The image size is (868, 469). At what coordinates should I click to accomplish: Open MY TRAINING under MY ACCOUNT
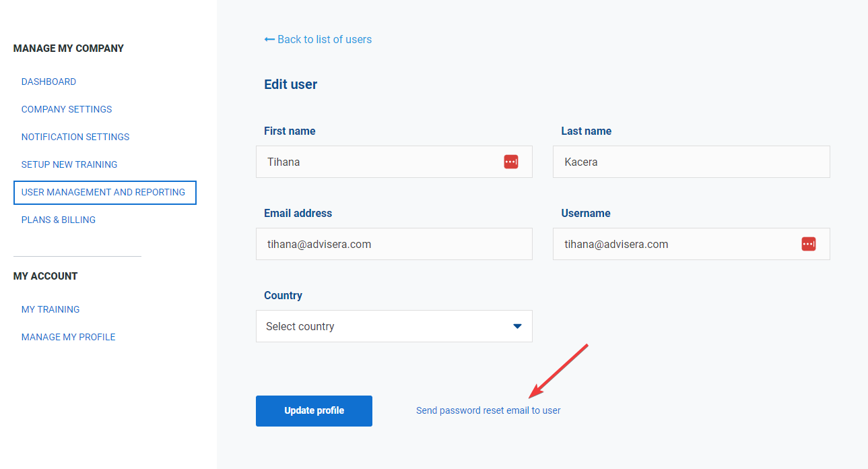coord(51,309)
